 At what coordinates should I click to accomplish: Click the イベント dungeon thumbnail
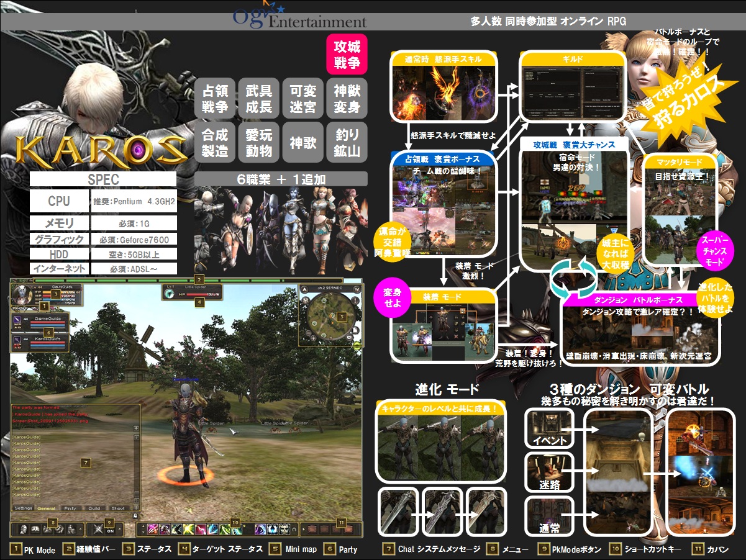550,428
